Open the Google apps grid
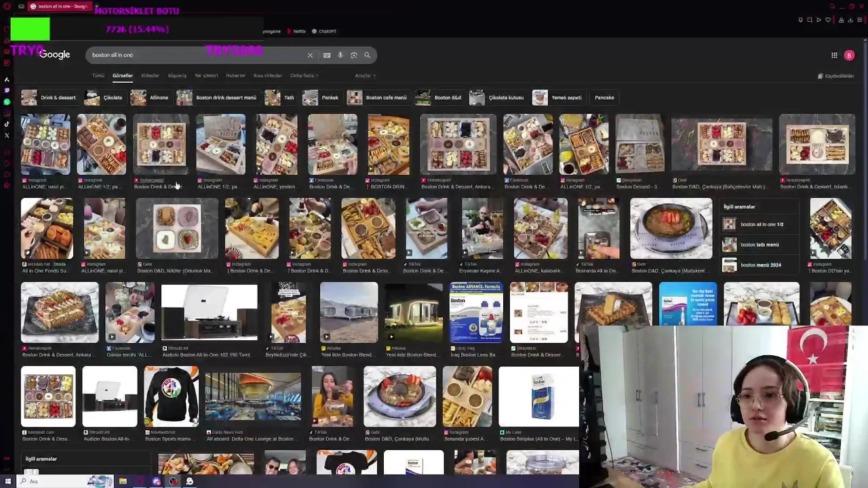The height and width of the screenshot is (488, 868). click(834, 56)
